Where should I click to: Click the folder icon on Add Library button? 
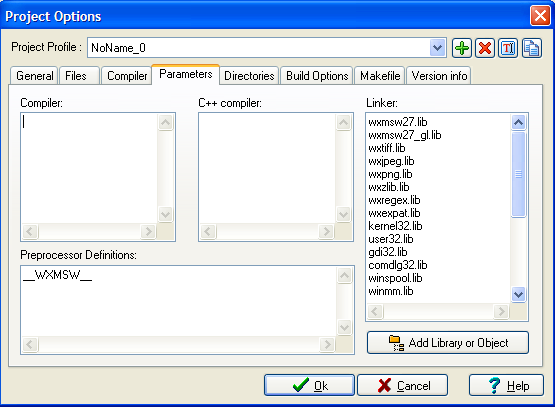click(x=396, y=343)
